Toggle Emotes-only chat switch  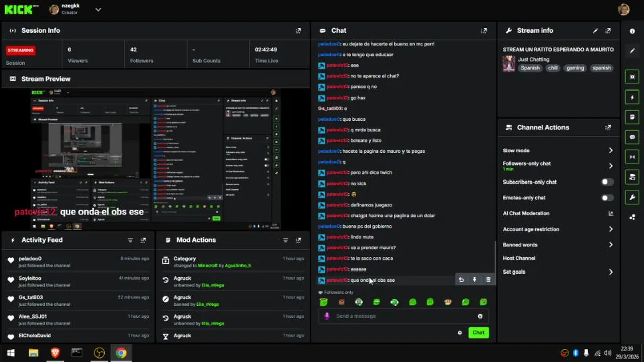click(608, 198)
